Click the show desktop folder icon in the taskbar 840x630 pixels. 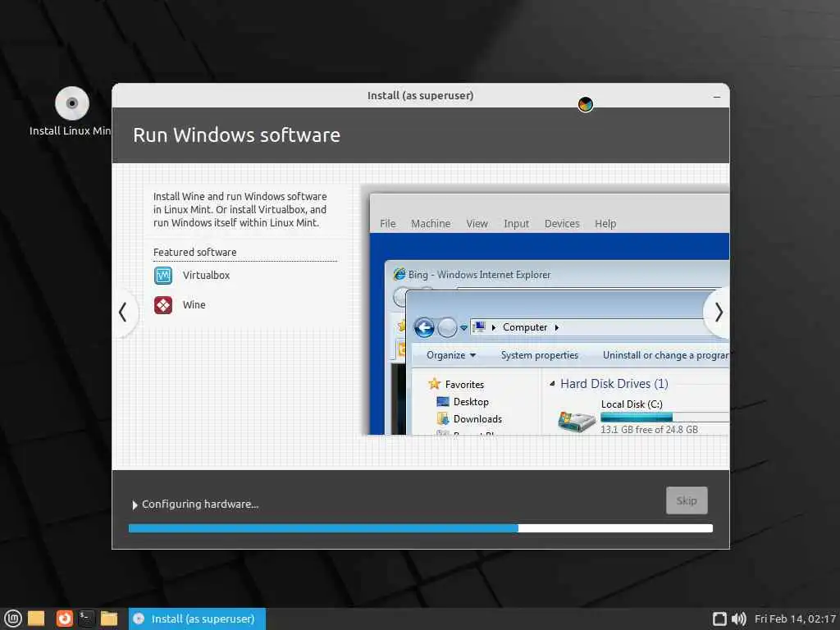(x=36, y=619)
